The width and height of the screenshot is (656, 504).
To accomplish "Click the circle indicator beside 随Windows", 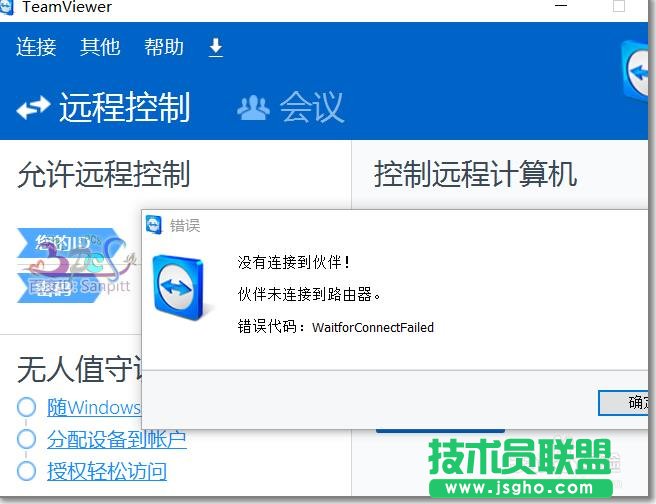I will (26, 407).
